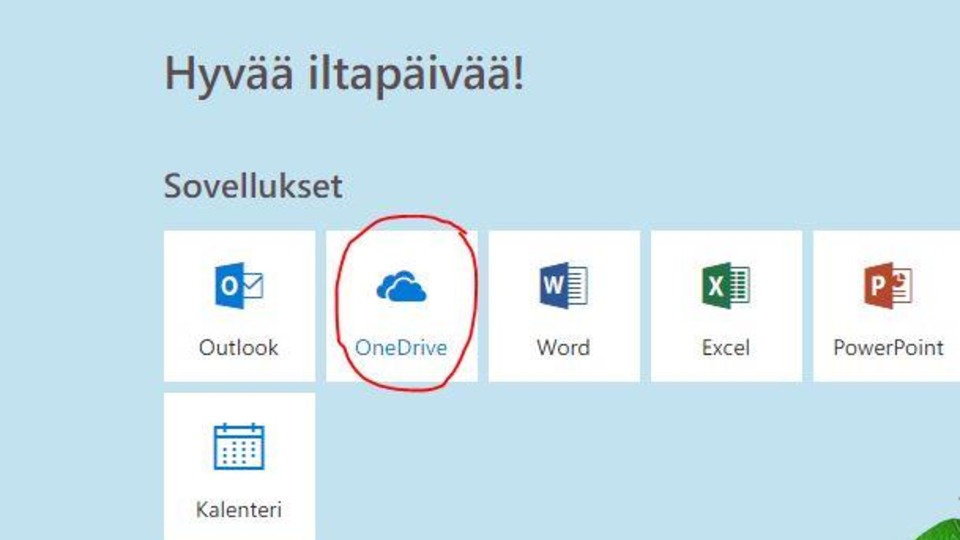The width and height of the screenshot is (960, 540).
Task: Click empty white space in Outlook tile
Action: coord(190,250)
